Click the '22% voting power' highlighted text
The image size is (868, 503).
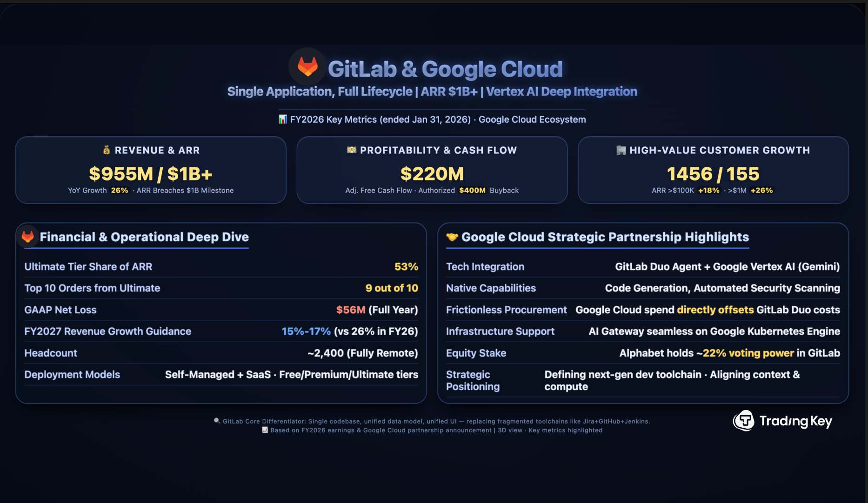pos(748,353)
